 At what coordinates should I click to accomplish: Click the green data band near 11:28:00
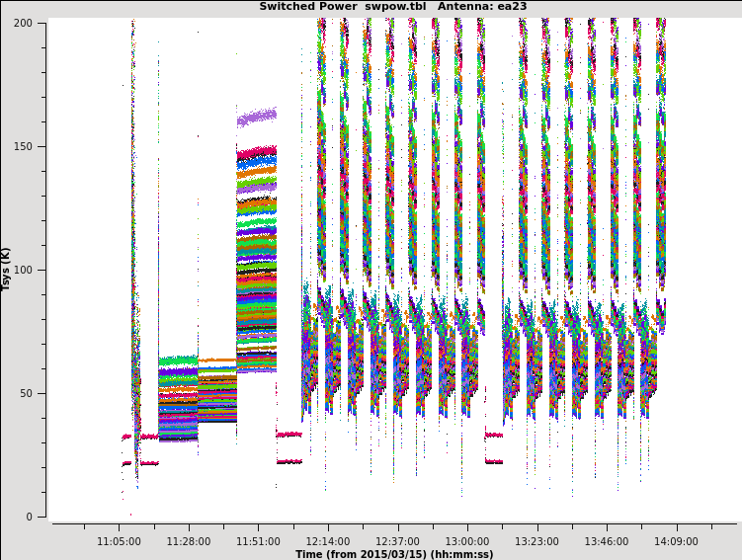(178, 360)
